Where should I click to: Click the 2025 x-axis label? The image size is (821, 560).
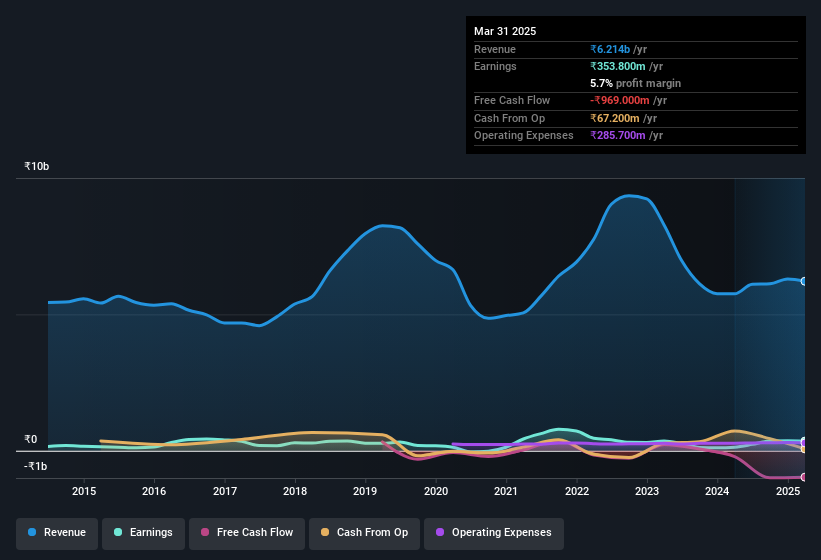click(x=787, y=491)
